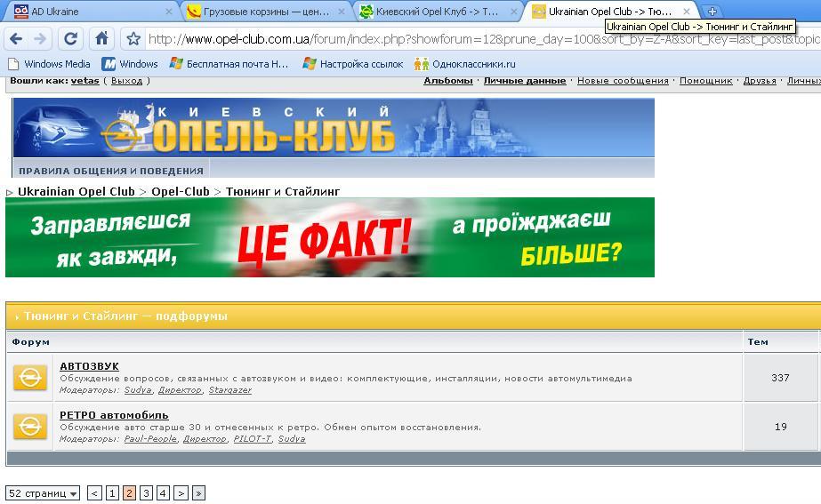This screenshot has height=504, width=821.
Task: Open a new tab with the plus button
Action: pyautogui.click(x=712, y=11)
